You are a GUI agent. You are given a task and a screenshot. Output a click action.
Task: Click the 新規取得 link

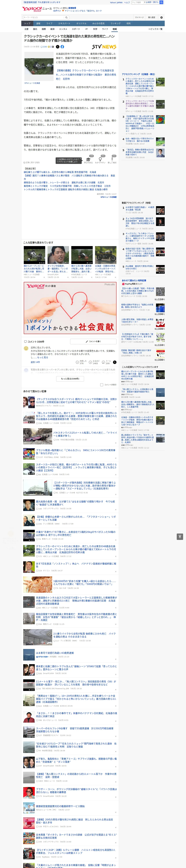point(72,8)
